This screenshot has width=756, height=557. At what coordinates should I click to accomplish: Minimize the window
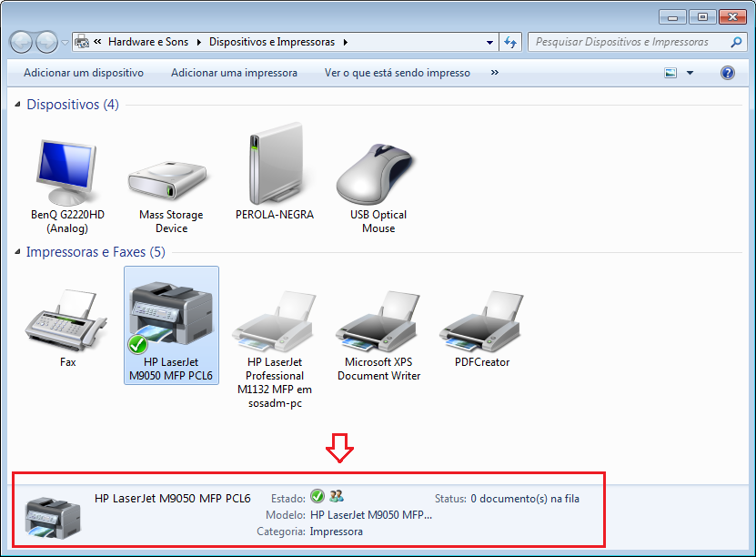(672, 17)
